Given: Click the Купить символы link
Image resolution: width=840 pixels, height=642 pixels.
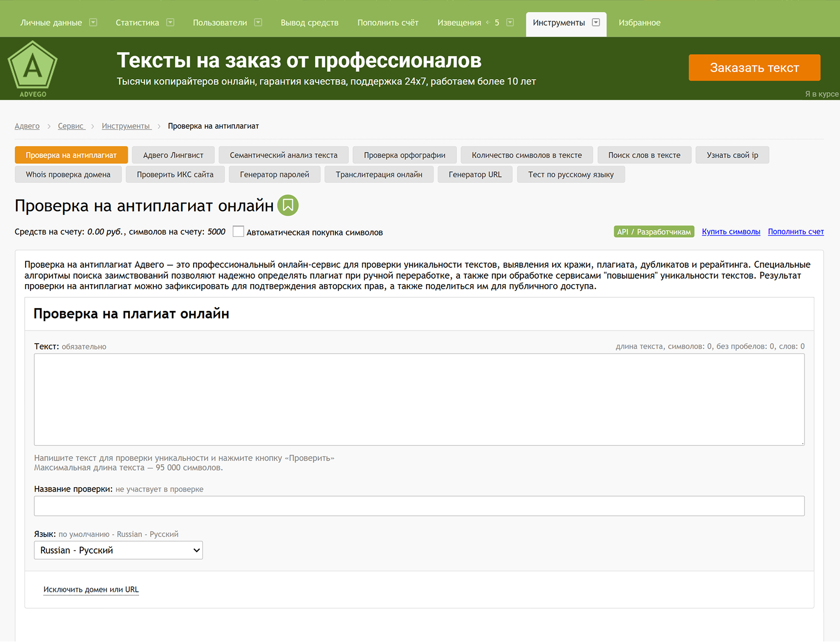Looking at the screenshot, I should point(731,232).
